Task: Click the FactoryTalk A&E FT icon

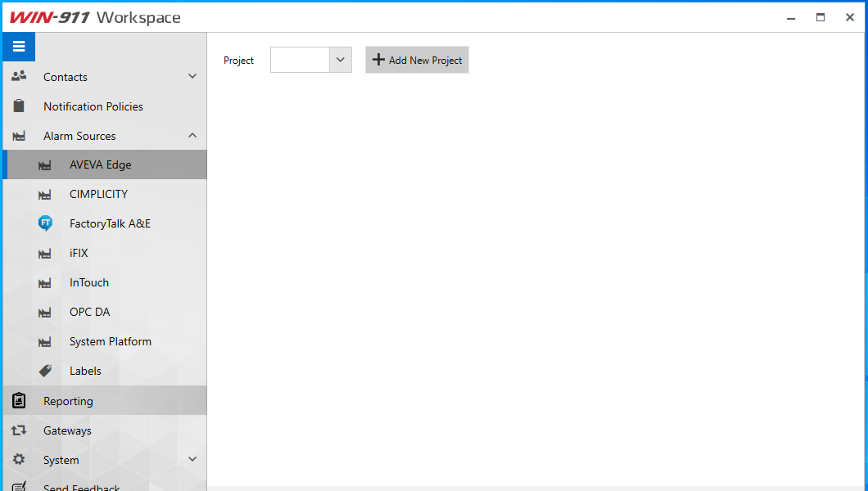Action: click(45, 223)
